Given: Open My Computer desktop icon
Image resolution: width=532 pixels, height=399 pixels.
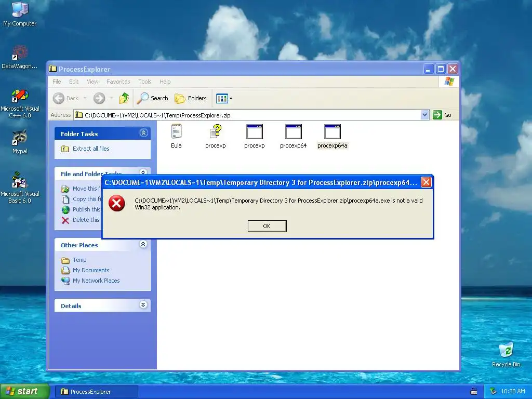Looking at the screenshot, I should (x=20, y=14).
